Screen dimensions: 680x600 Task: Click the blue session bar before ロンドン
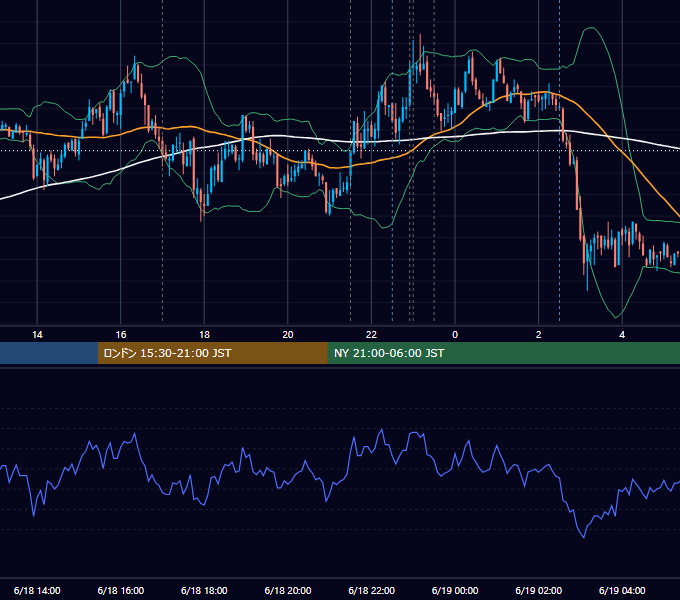[49, 353]
